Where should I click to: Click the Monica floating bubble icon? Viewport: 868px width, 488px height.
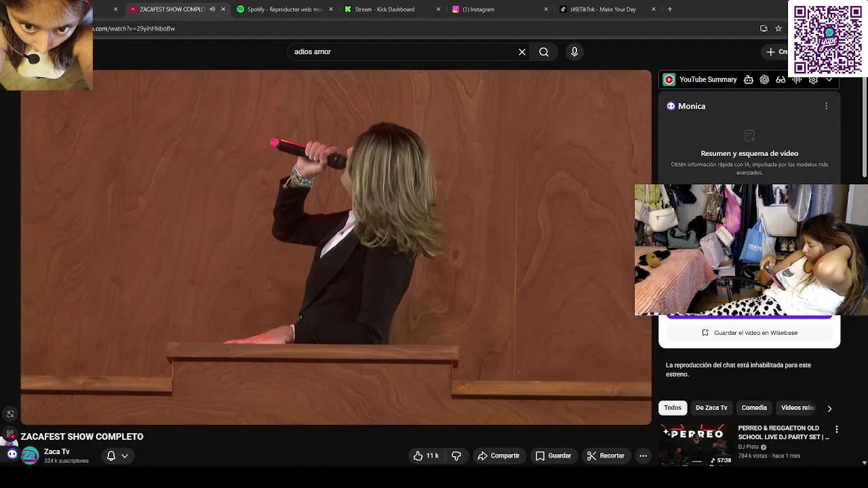click(12, 454)
